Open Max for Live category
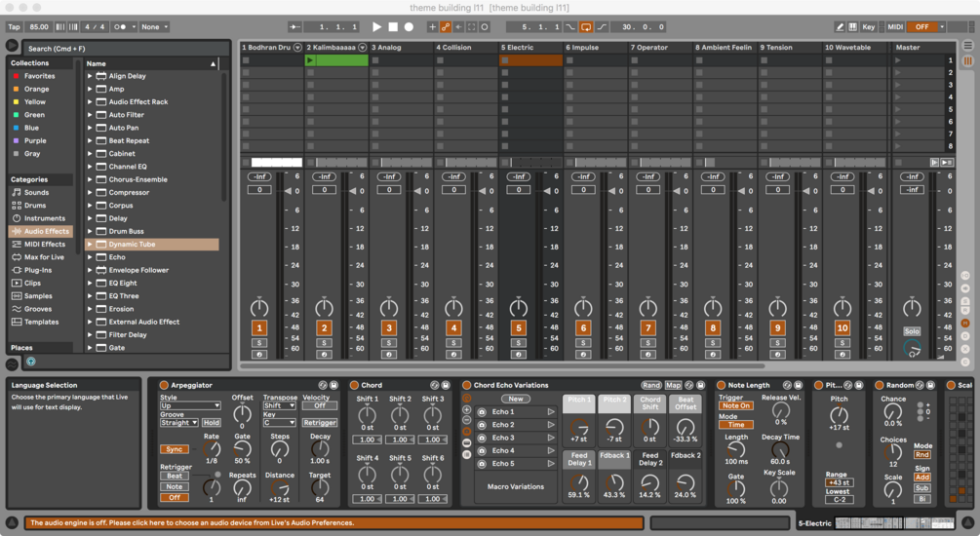This screenshot has width=980, height=536. (x=41, y=257)
